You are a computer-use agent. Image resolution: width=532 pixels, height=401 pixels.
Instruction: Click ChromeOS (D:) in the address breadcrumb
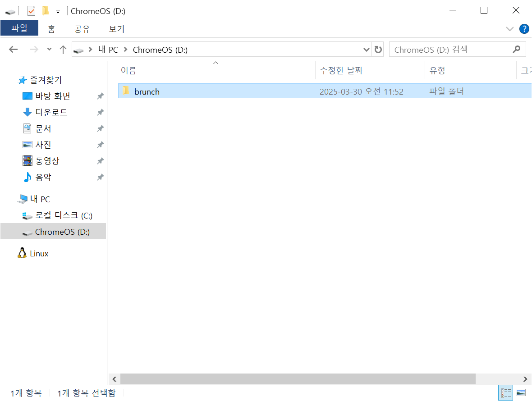click(160, 50)
